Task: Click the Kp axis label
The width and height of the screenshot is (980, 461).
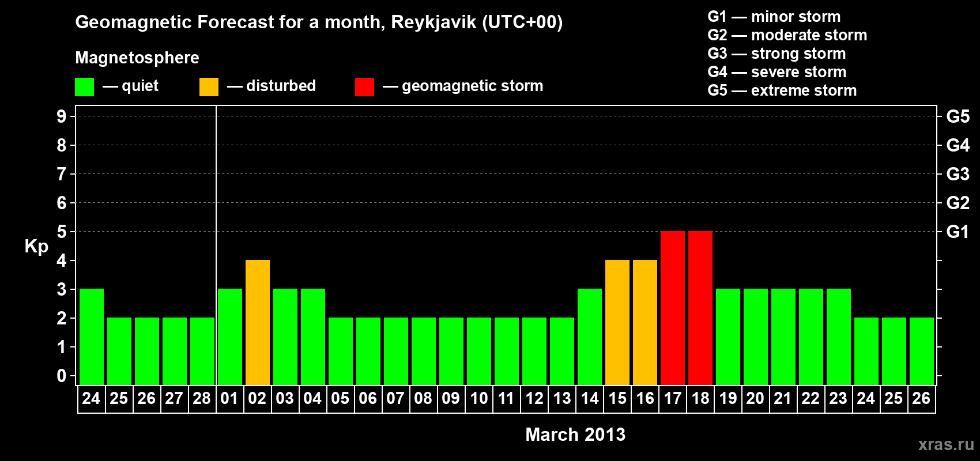Action: tap(36, 247)
